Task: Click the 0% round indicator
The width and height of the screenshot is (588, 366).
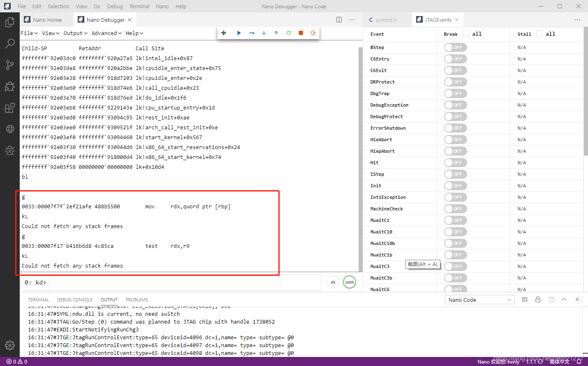Action: [x=333, y=282]
